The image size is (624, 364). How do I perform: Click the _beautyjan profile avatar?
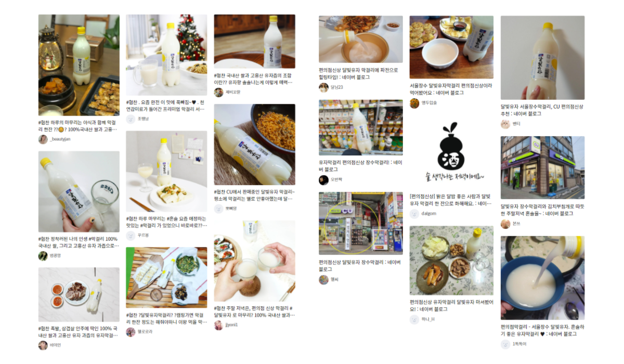click(43, 139)
